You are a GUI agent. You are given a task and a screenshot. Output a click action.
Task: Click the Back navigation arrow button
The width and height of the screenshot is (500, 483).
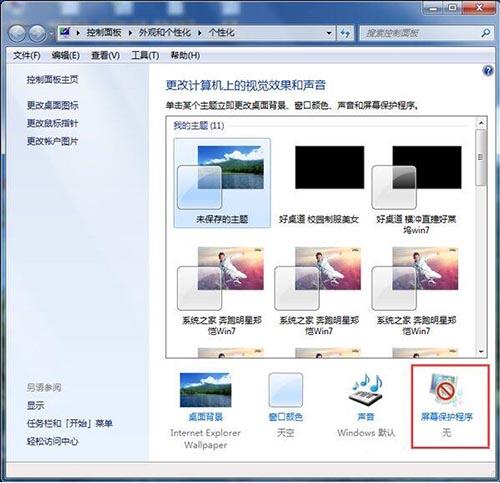point(17,33)
